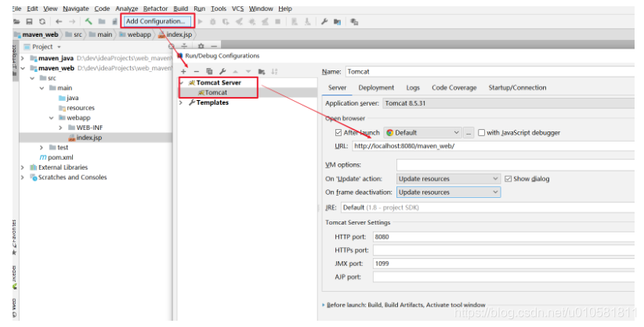Expand External Libraries node
The width and height of the screenshot is (644, 327).
[x=23, y=167]
